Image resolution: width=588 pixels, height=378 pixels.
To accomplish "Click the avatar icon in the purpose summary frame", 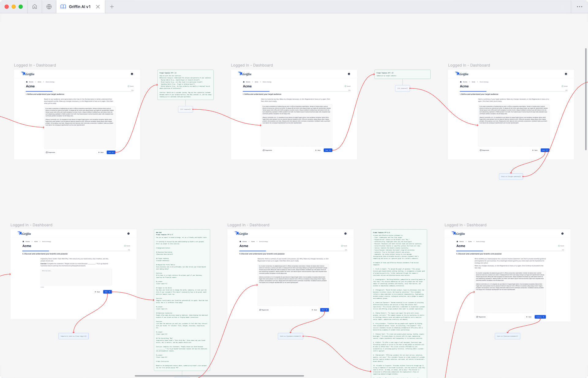I will coord(345,233).
